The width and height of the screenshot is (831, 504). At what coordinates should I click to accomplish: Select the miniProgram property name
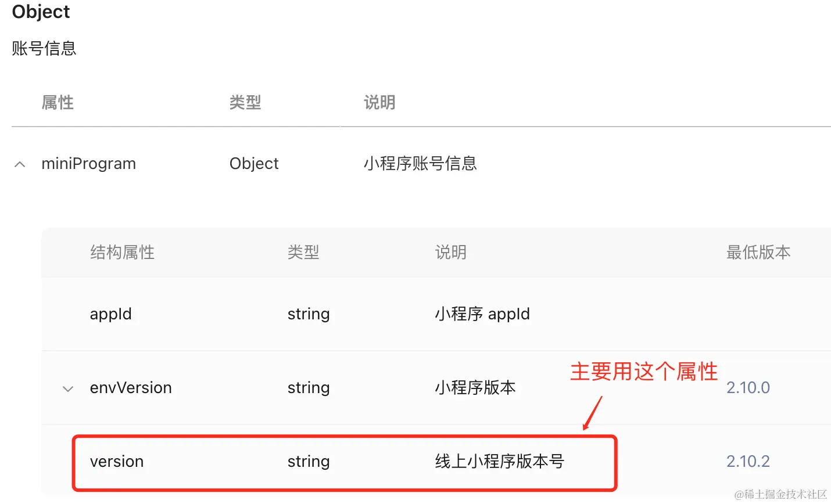point(88,164)
